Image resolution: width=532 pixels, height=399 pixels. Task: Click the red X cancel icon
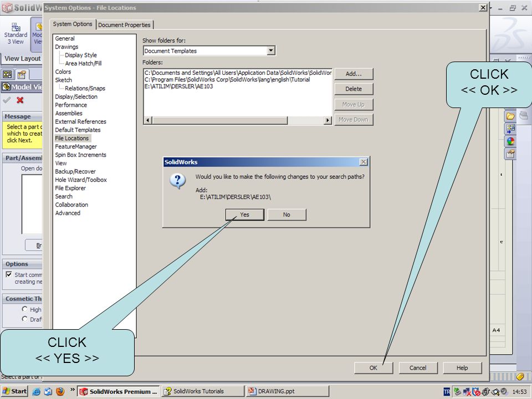(20, 100)
